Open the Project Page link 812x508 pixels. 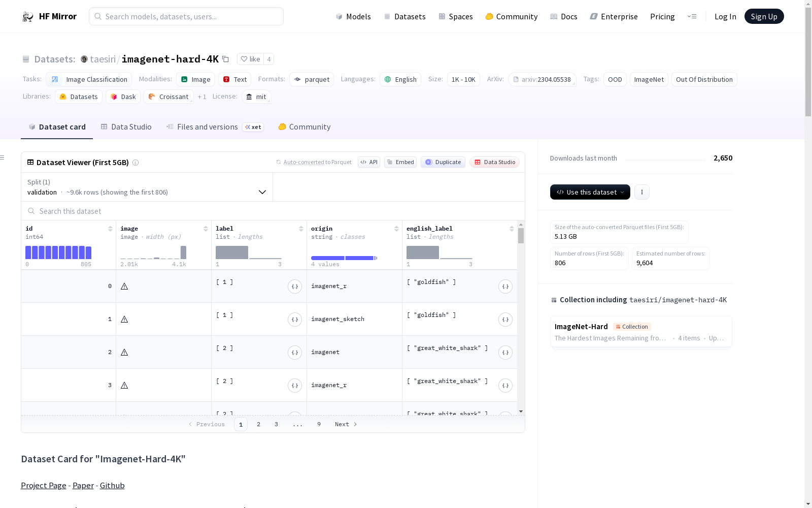click(x=44, y=486)
